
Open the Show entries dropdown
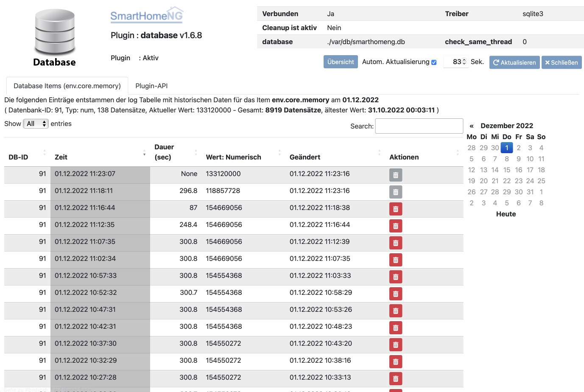36,123
